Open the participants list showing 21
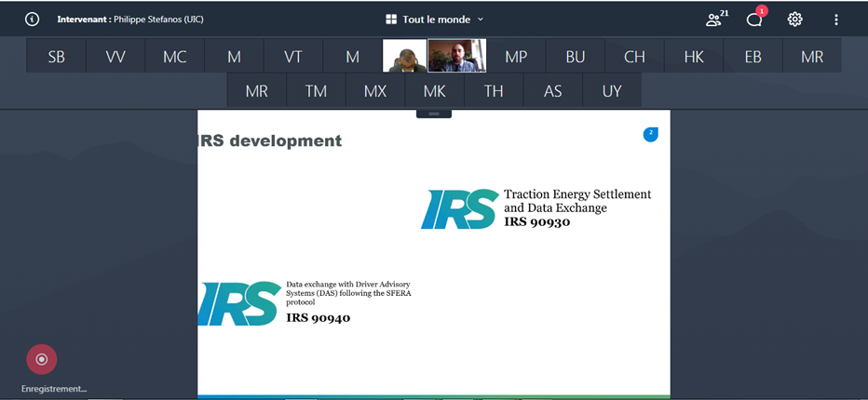868x400 pixels. (x=716, y=20)
